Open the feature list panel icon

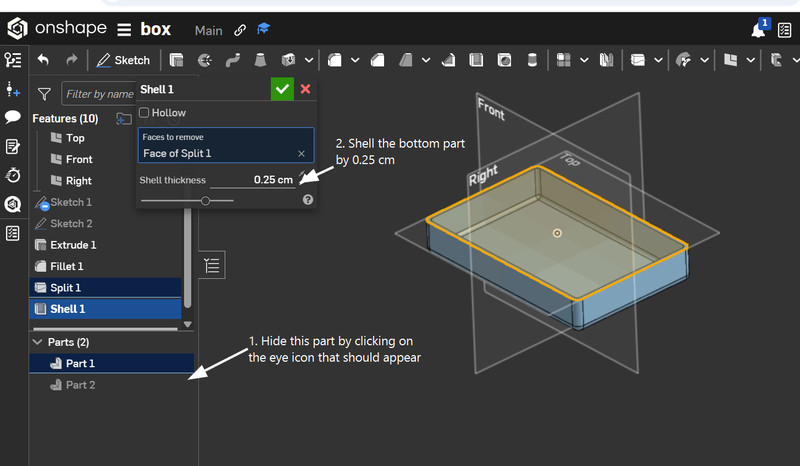pos(13,60)
